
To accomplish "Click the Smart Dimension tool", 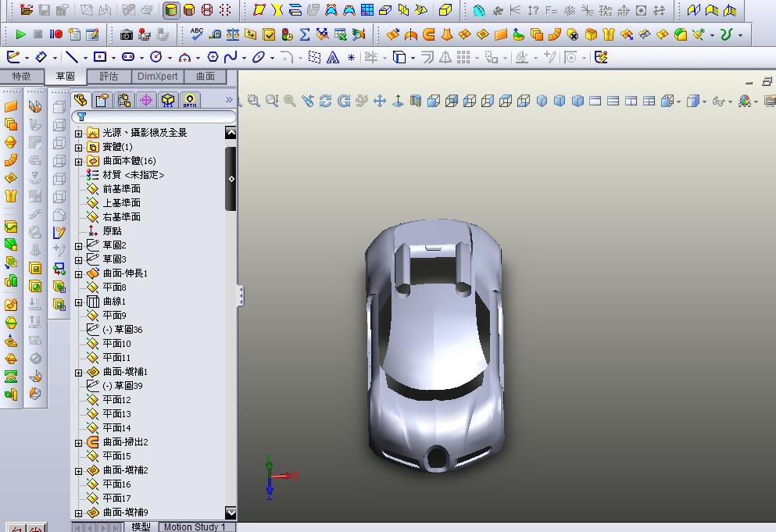I will pyautogui.click(x=41, y=57).
